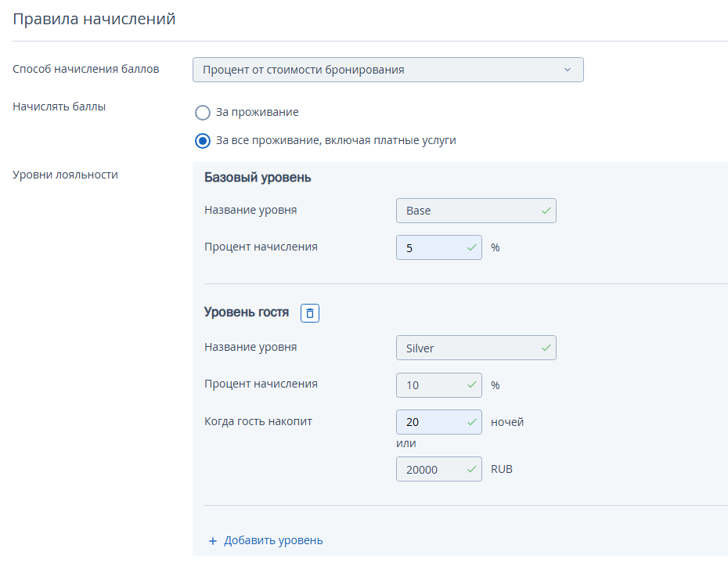Click the green checkmark in Base field
728x570 pixels.
(546, 211)
